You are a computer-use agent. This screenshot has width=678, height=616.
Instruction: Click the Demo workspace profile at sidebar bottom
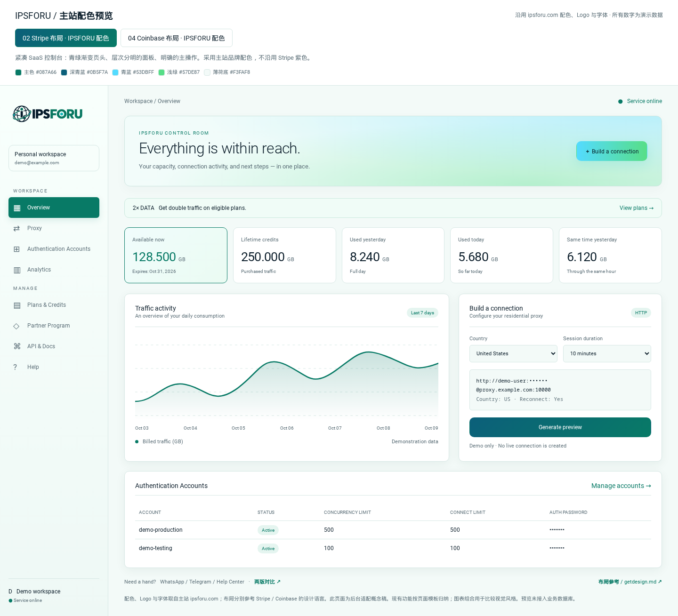click(x=54, y=595)
